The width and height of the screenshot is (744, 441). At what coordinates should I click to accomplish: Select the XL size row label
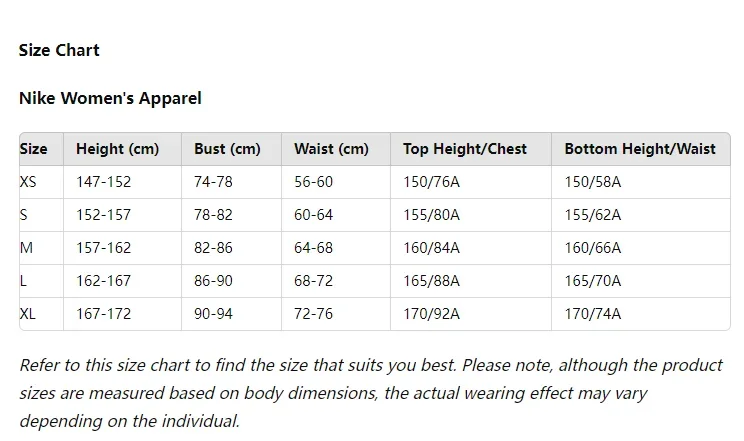28,314
